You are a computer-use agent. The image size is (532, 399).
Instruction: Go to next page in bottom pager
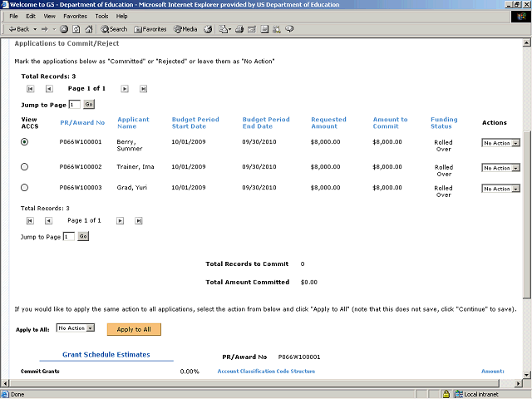point(120,221)
